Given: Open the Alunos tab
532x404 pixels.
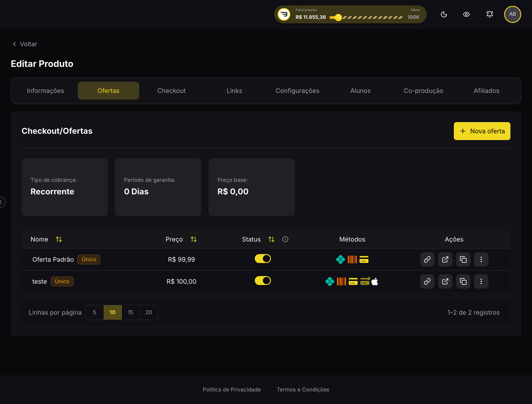Looking at the screenshot, I should pyautogui.click(x=360, y=91).
